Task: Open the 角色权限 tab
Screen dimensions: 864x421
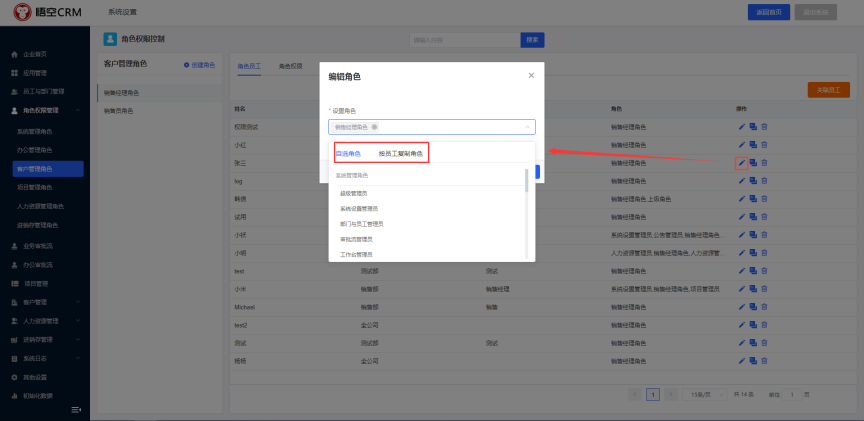Action: pyautogui.click(x=290, y=66)
